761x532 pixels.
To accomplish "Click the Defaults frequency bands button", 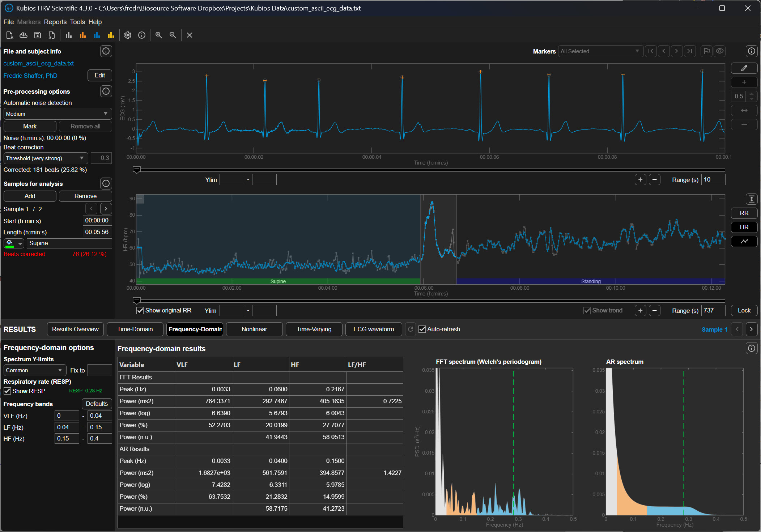I will click(97, 404).
